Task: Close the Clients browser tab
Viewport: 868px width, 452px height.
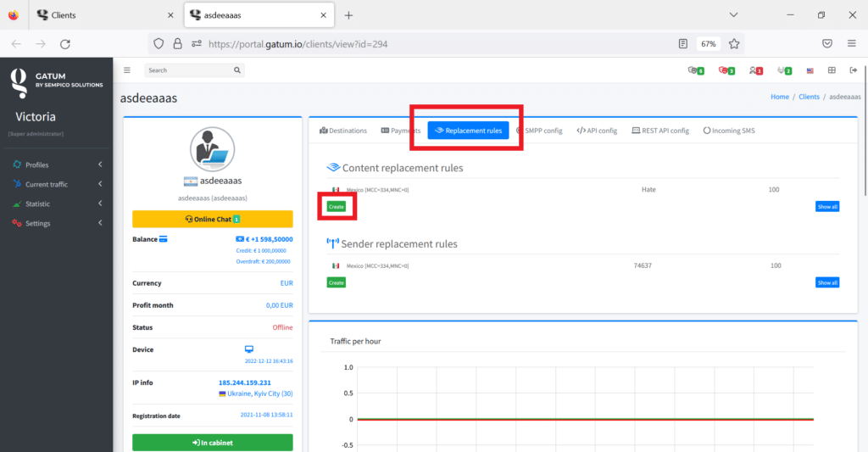Action: point(170,15)
